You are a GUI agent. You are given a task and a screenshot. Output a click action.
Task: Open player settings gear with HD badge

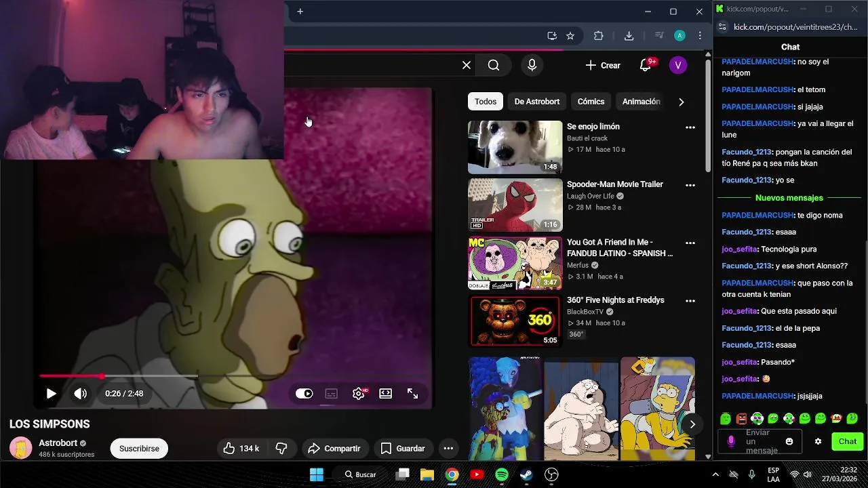pos(359,394)
